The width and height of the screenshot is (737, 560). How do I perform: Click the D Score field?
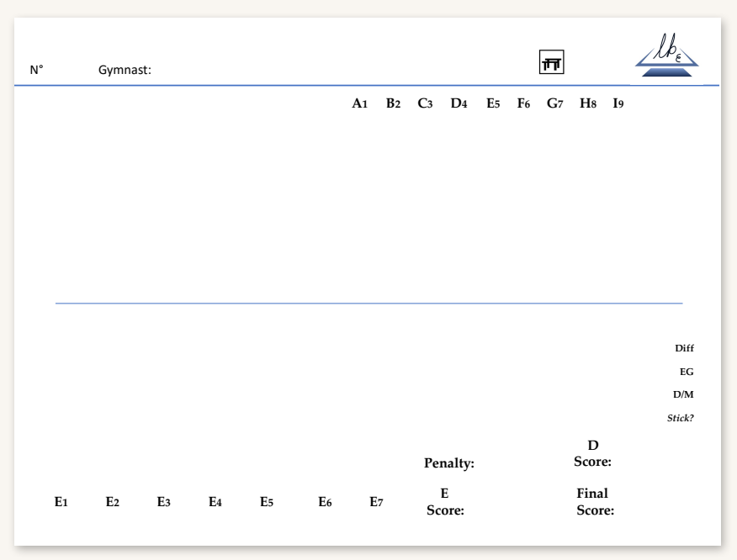(592, 453)
